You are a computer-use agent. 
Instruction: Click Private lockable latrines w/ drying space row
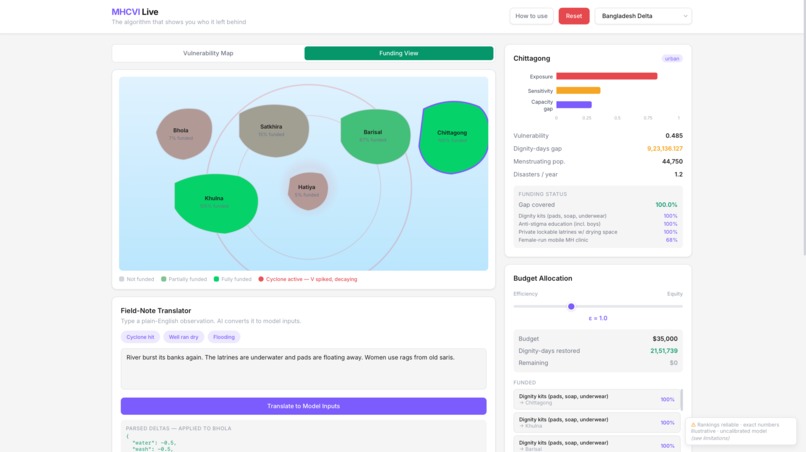click(x=597, y=232)
